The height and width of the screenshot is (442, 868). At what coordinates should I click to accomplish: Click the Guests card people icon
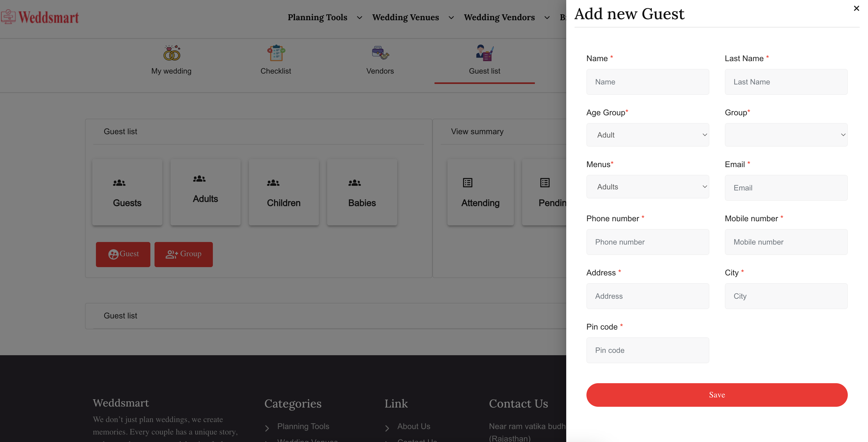coord(119,183)
